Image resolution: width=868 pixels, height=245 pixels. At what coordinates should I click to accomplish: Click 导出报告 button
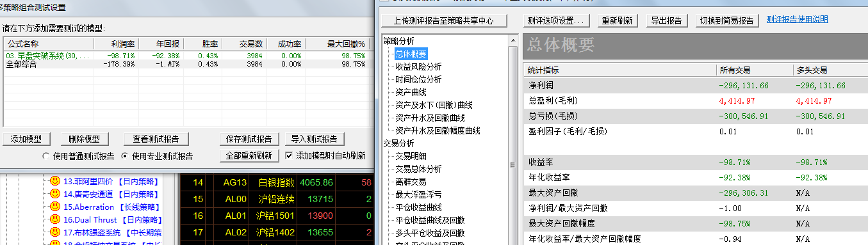pyautogui.click(x=666, y=20)
